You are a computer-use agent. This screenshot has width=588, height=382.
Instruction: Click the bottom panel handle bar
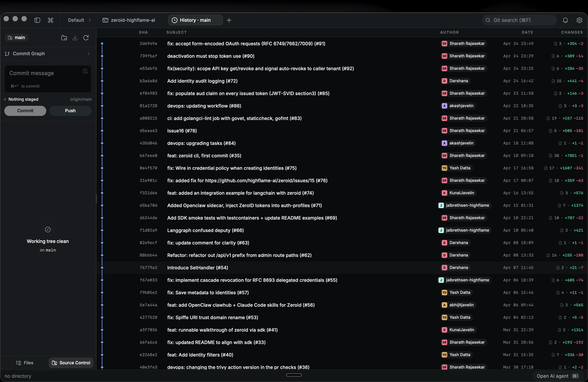294,375
